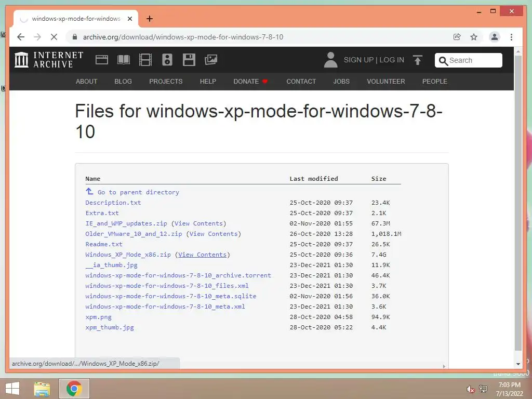Open the _meta.sqlite link

tap(170, 296)
